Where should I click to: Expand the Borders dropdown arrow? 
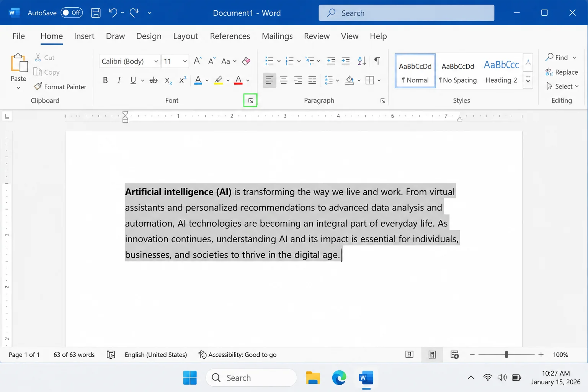click(379, 80)
